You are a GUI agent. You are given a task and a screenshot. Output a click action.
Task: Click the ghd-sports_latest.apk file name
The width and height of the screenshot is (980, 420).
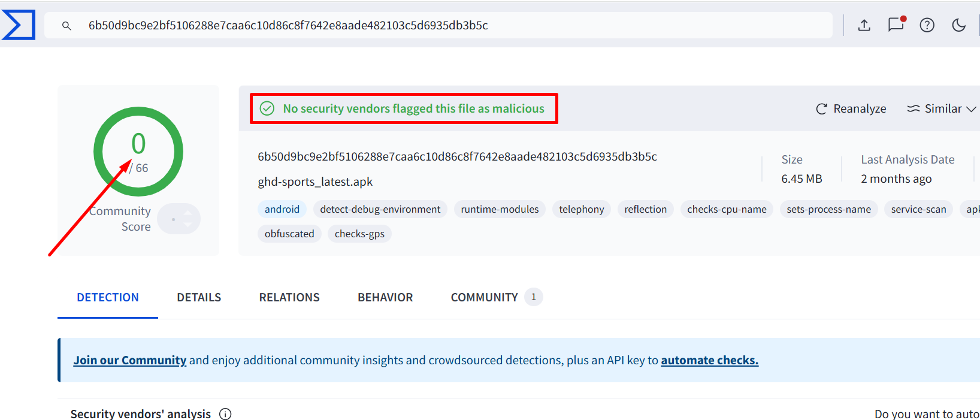(315, 182)
